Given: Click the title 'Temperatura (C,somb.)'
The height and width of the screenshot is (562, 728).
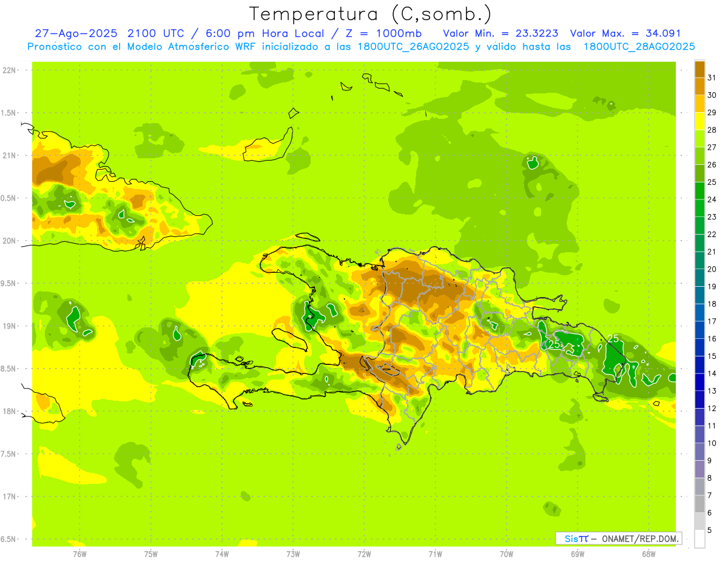Looking at the screenshot, I should coord(371,14).
